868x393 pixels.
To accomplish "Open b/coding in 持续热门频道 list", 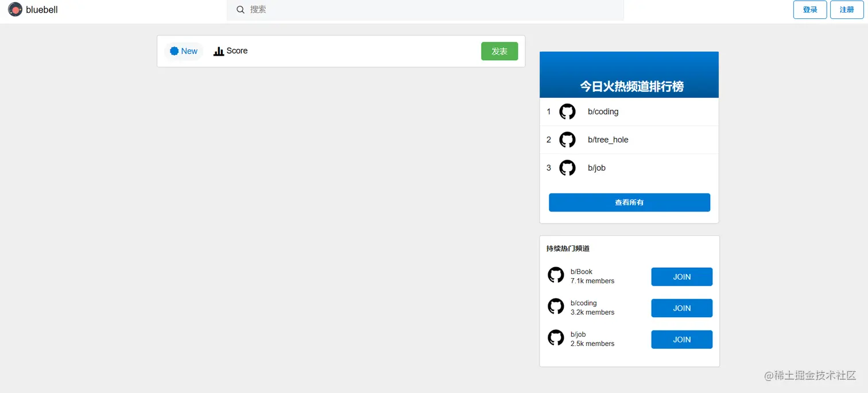I will pos(584,303).
